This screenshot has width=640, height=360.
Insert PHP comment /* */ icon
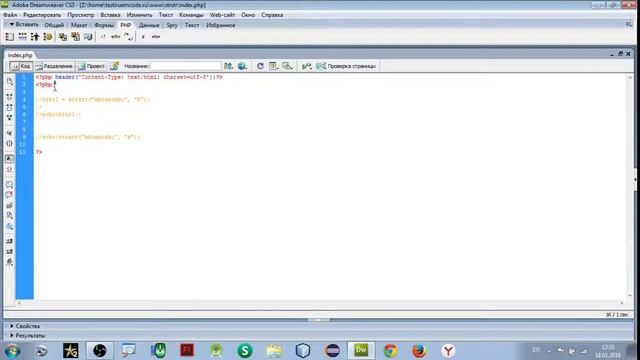point(129,37)
